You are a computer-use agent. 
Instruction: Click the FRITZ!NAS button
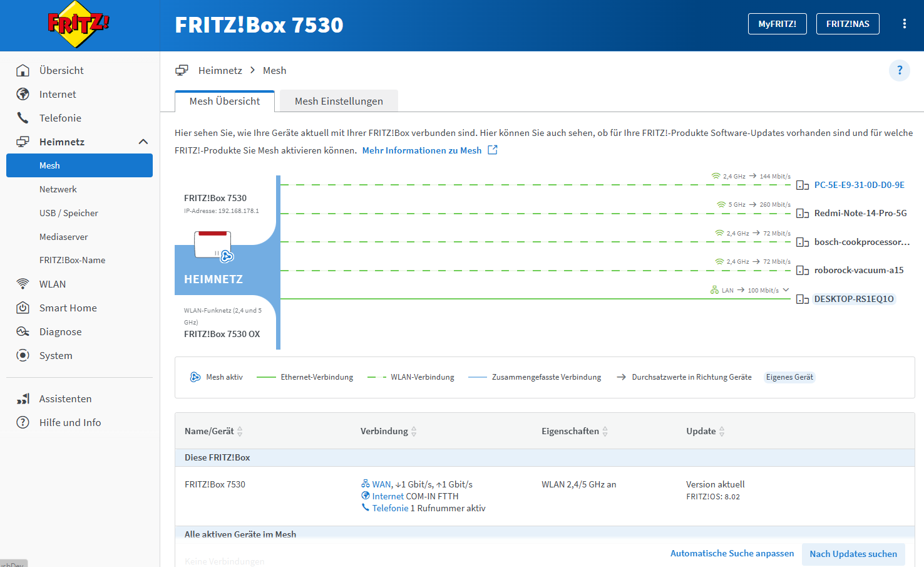(848, 24)
